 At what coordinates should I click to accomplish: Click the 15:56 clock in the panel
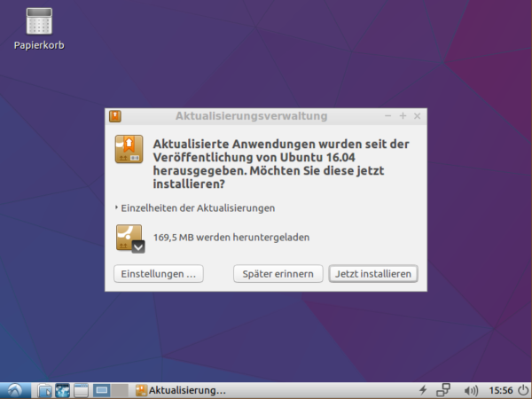pos(501,390)
